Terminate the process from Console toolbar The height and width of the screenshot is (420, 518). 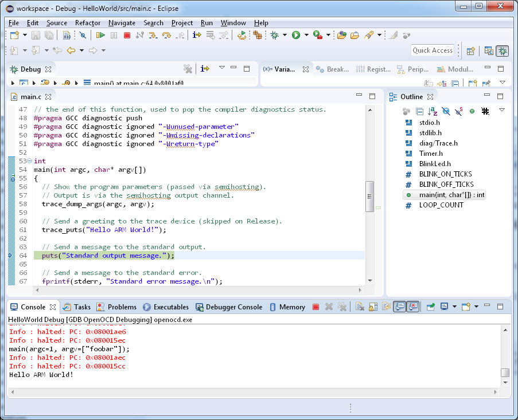316,307
